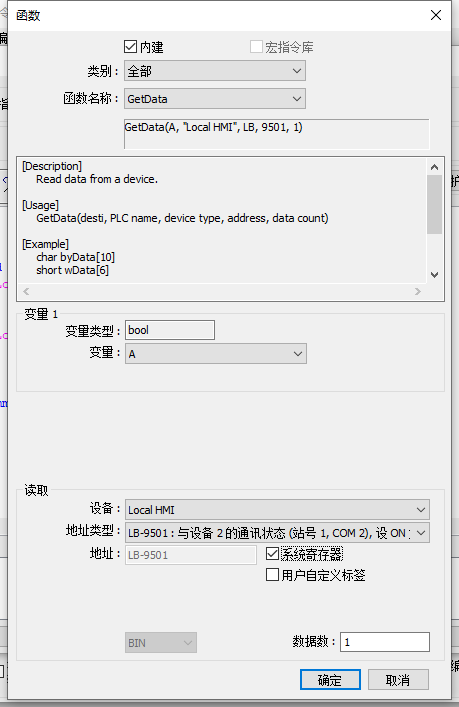Expand the 地址类型 LB-9501 dropdown
The height and width of the screenshot is (707, 459).
click(277, 533)
